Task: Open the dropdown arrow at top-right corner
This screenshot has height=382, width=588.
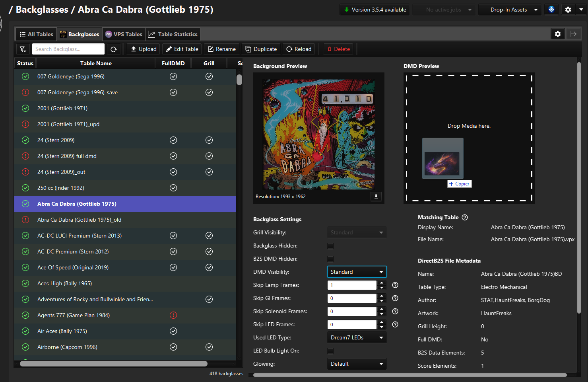Action: [581, 10]
